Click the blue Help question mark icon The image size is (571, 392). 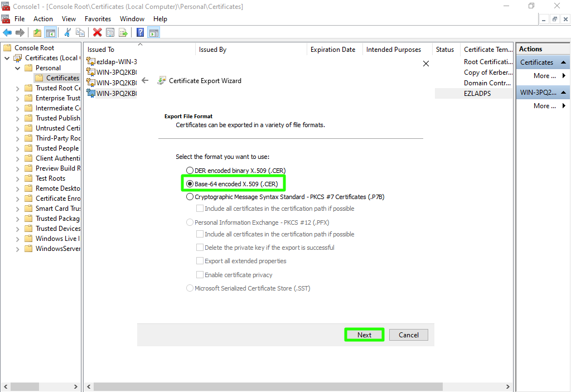coord(141,33)
